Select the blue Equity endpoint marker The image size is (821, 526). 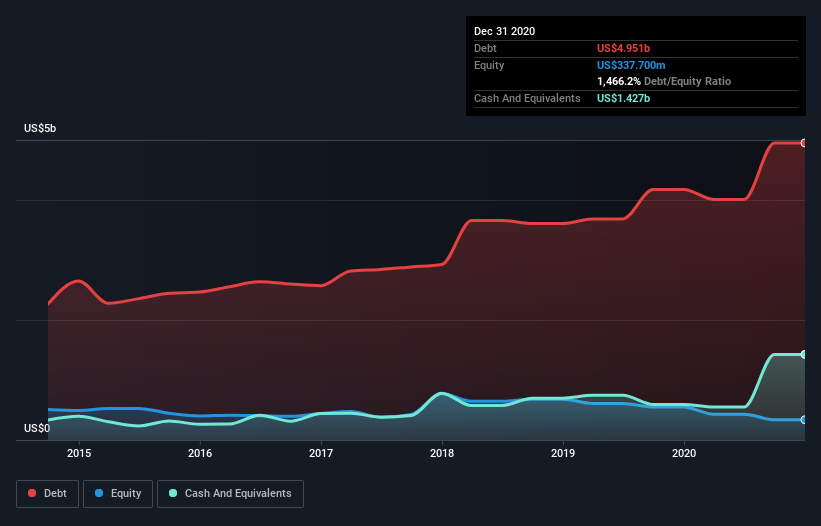[x=804, y=420]
